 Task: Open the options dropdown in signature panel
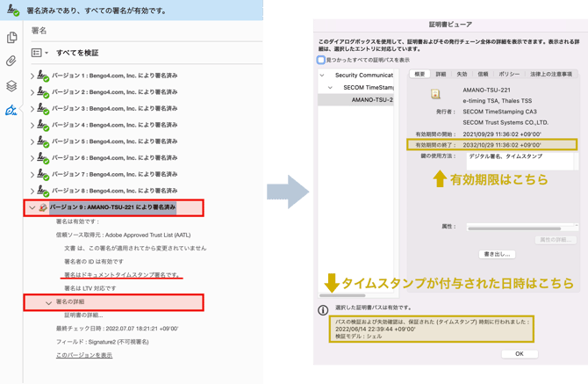[39, 53]
